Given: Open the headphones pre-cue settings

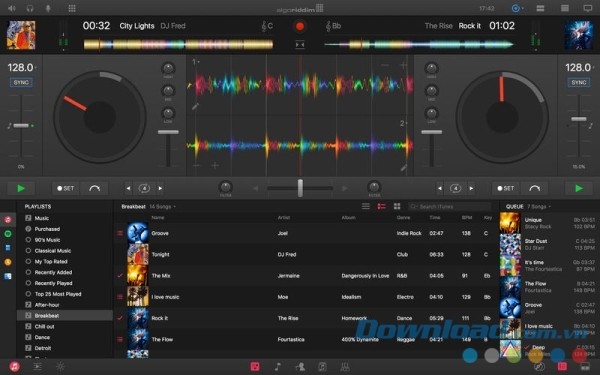Looking at the screenshot, I should tap(30, 8).
